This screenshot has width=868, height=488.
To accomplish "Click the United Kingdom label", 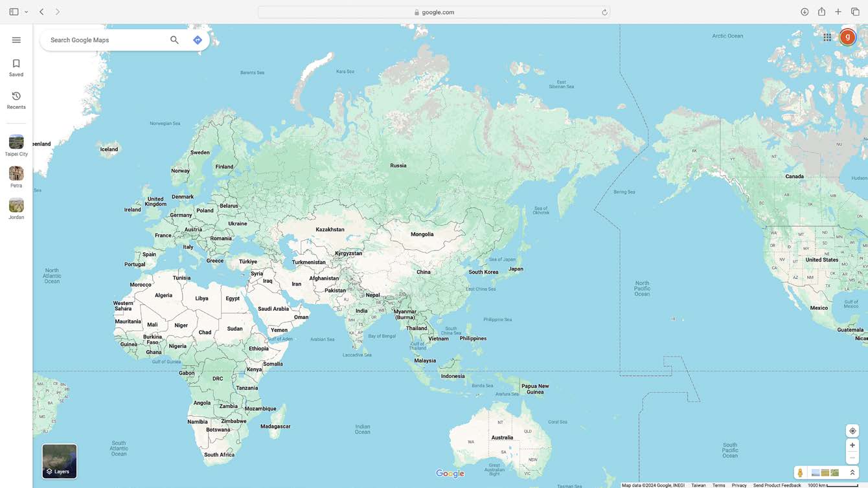I will 155,201.
